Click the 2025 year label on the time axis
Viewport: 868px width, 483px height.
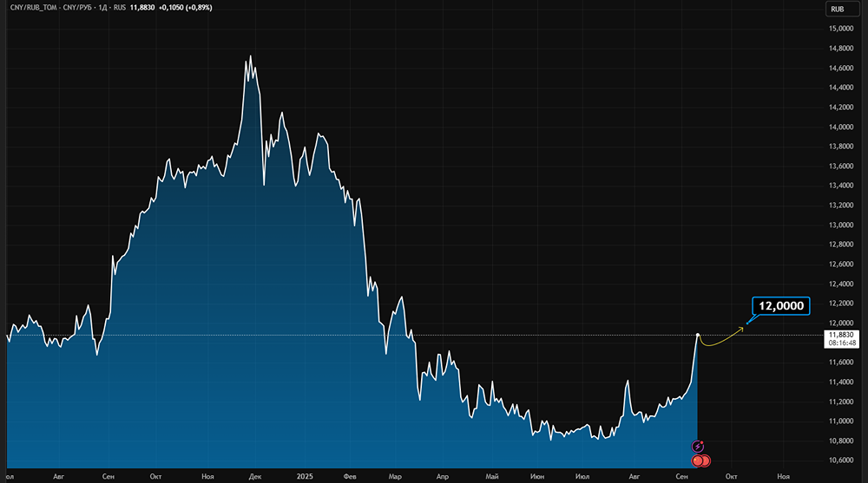click(305, 476)
